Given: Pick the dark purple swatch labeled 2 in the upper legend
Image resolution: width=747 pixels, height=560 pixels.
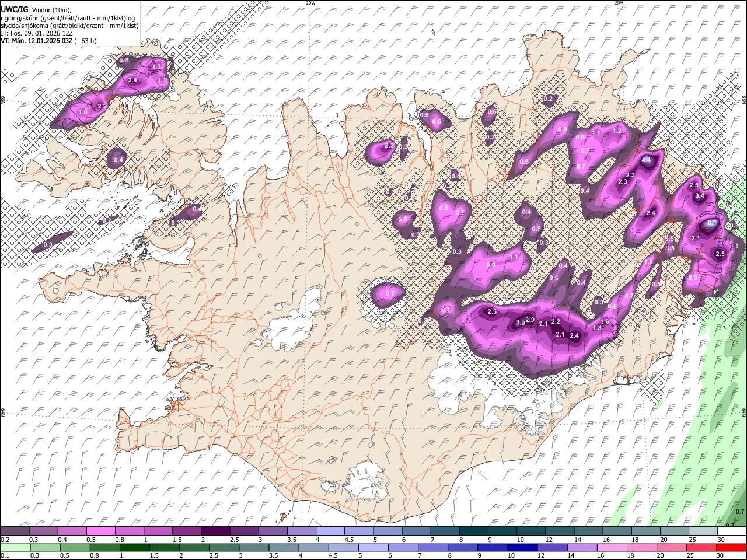Looking at the screenshot, I should pyautogui.click(x=215, y=531).
